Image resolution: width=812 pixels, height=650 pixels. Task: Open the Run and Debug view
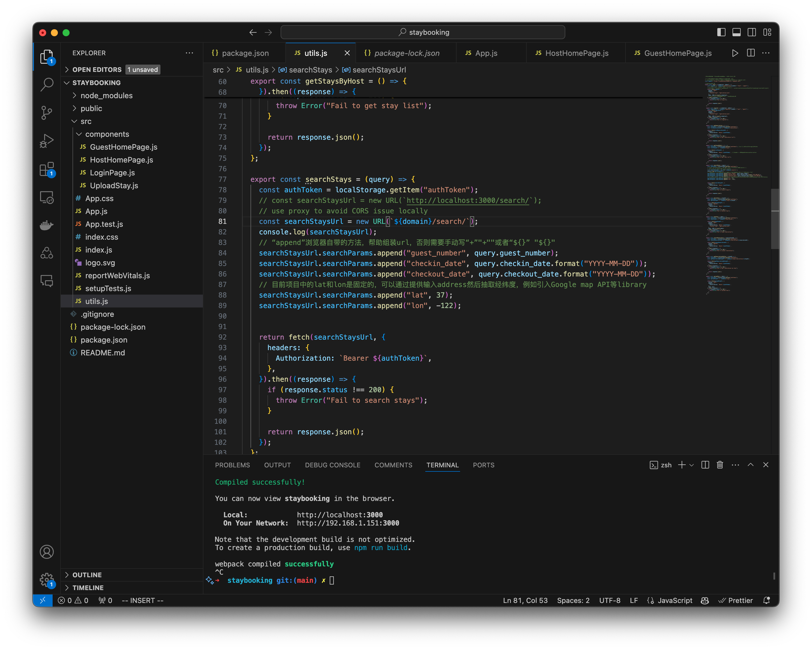[x=47, y=141]
